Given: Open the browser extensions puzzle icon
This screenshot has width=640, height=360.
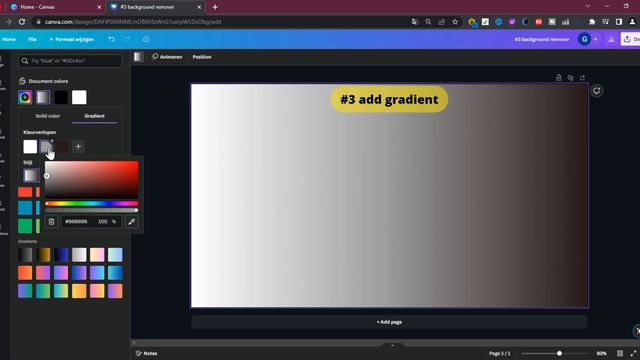Looking at the screenshot, I should [x=592, y=22].
